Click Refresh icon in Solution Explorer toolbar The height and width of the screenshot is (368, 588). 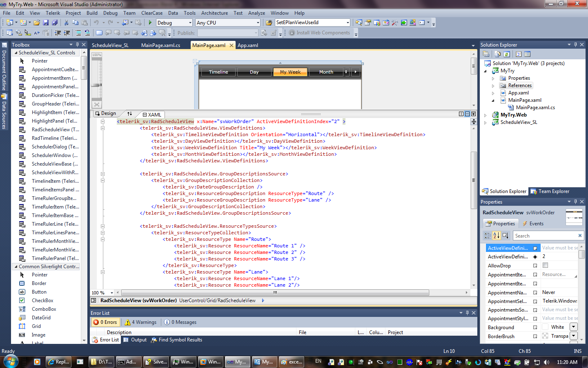pyautogui.click(x=507, y=54)
